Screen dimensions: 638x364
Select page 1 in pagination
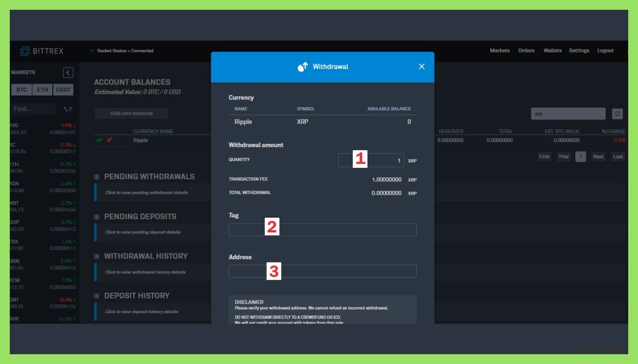pyautogui.click(x=580, y=157)
